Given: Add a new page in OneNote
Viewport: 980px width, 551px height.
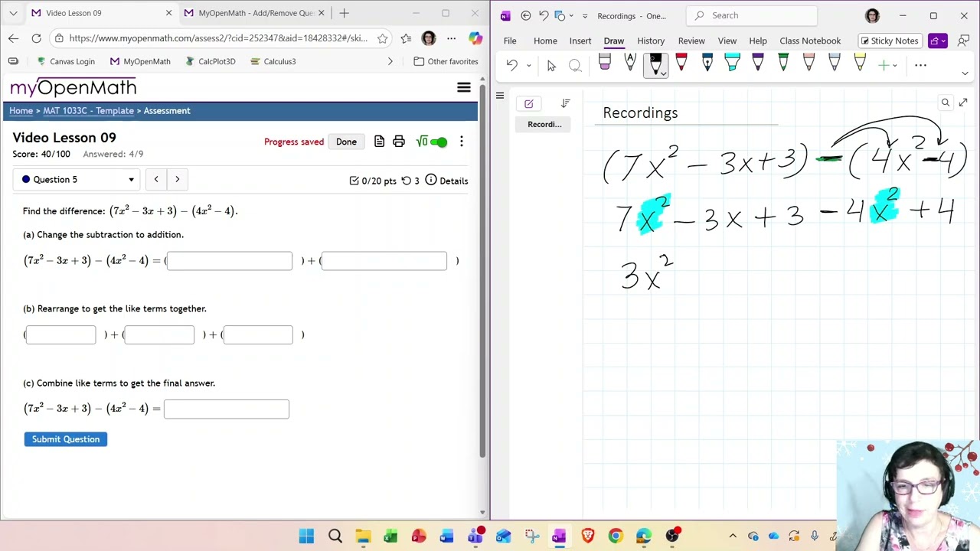Looking at the screenshot, I should click(528, 103).
